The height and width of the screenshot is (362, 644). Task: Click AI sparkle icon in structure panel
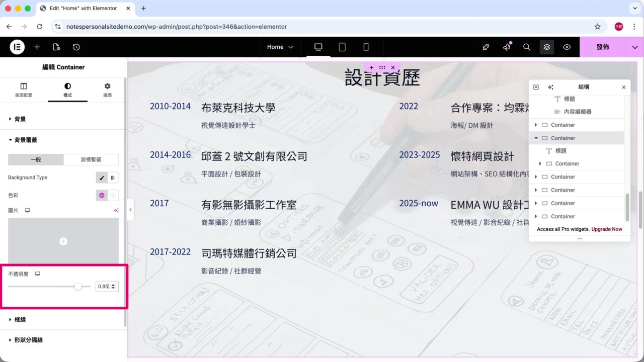tap(550, 87)
